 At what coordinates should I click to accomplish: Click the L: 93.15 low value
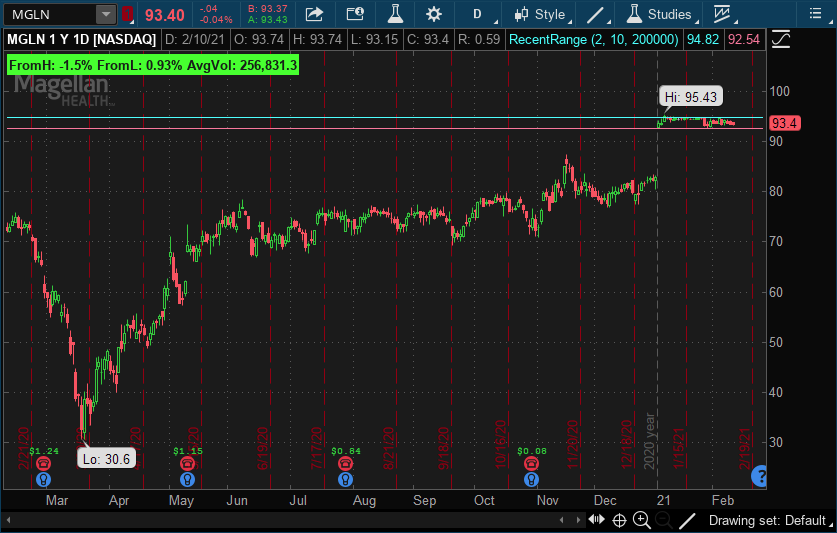(374, 40)
